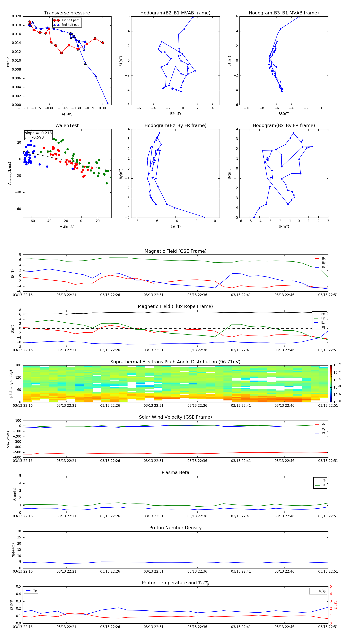Click the 'Solar Wind Velocity (GSE Frame)' title

(x=175, y=417)
